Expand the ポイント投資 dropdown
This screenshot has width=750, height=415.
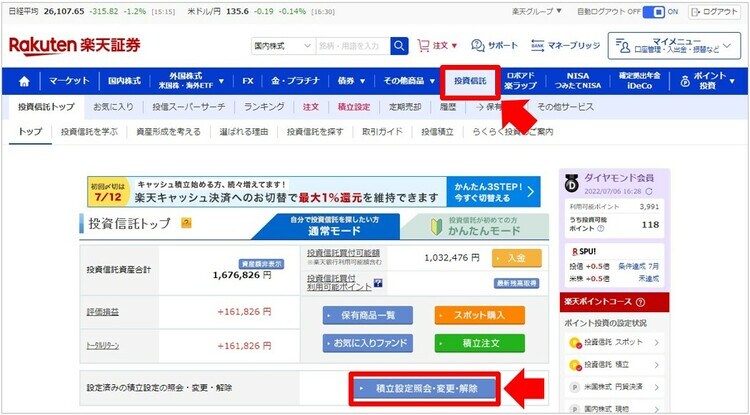[x=707, y=81]
